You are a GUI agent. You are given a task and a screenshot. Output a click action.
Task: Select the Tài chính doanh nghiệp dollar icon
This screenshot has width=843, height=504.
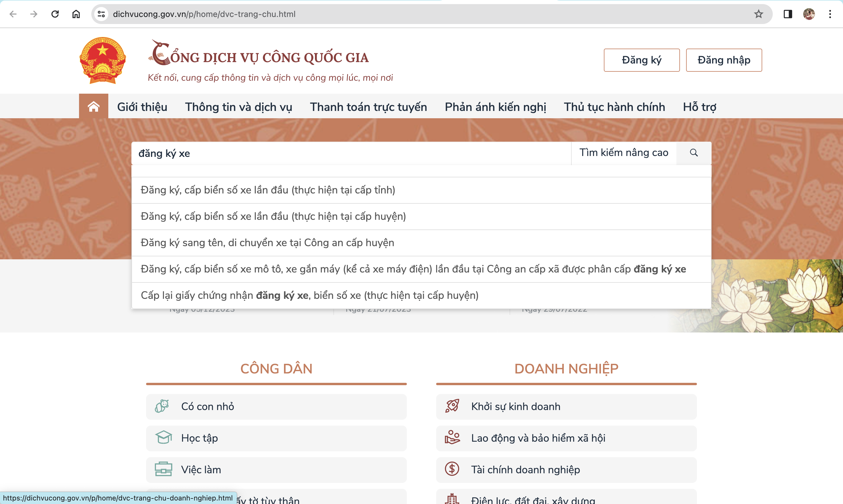click(x=453, y=469)
